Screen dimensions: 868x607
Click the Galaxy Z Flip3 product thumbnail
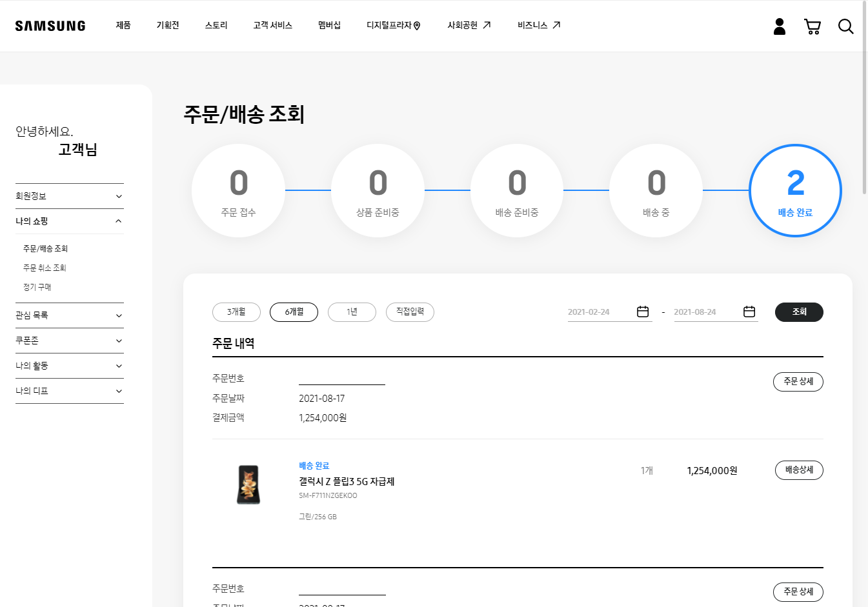click(x=248, y=484)
